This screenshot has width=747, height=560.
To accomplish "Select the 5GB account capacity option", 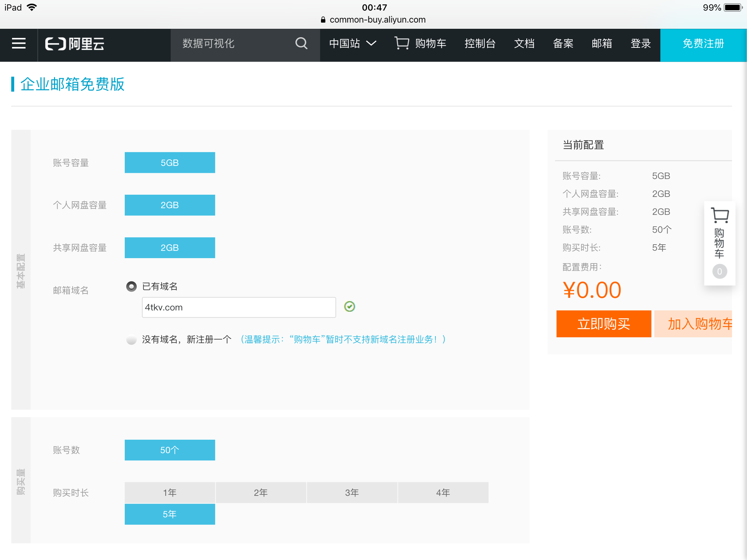I will (170, 163).
